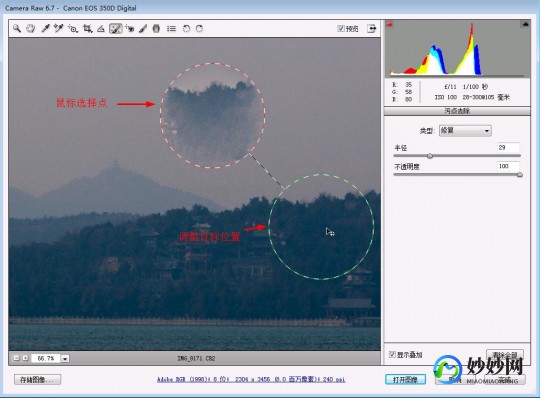Click the ISO 100 lens info text
Screen dimensions: 540x398
[x=472, y=97]
